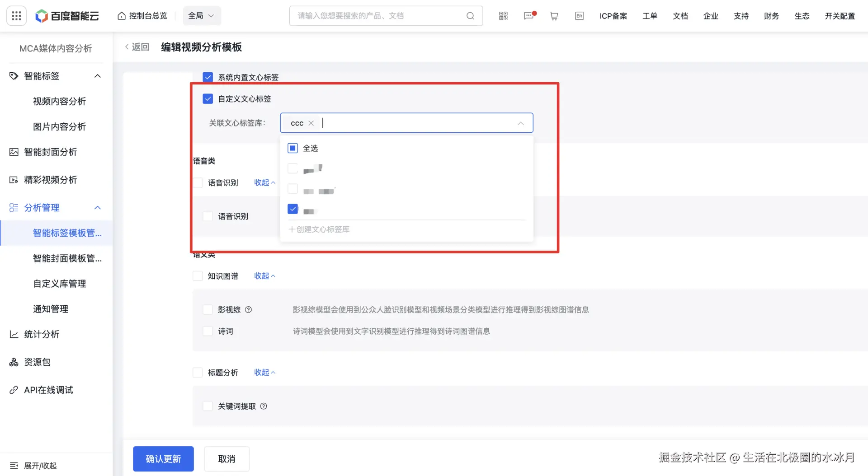Collapse 知识图谱 section via 收起
This screenshot has width=868, height=476.
click(264, 276)
